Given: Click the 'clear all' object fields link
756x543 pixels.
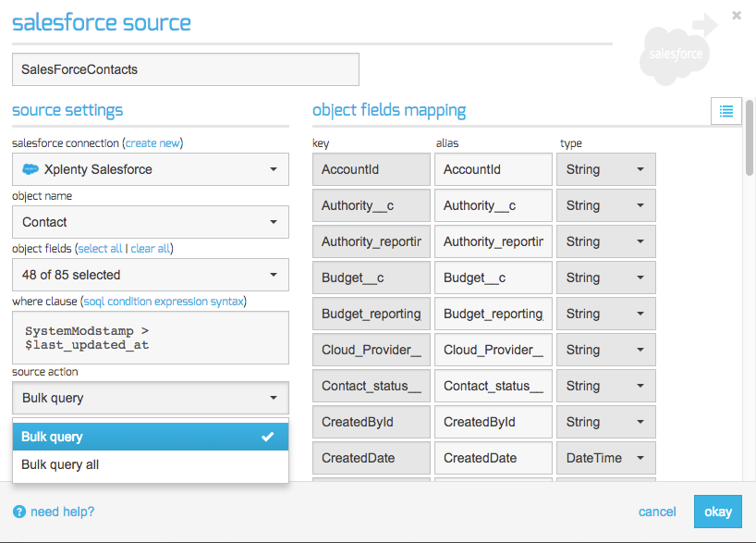Looking at the screenshot, I should coord(151,249).
